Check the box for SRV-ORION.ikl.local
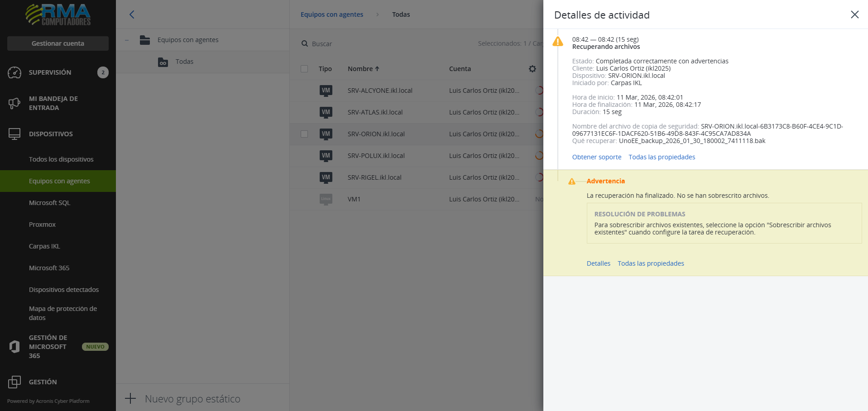Image resolution: width=868 pixels, height=411 pixels. point(304,134)
